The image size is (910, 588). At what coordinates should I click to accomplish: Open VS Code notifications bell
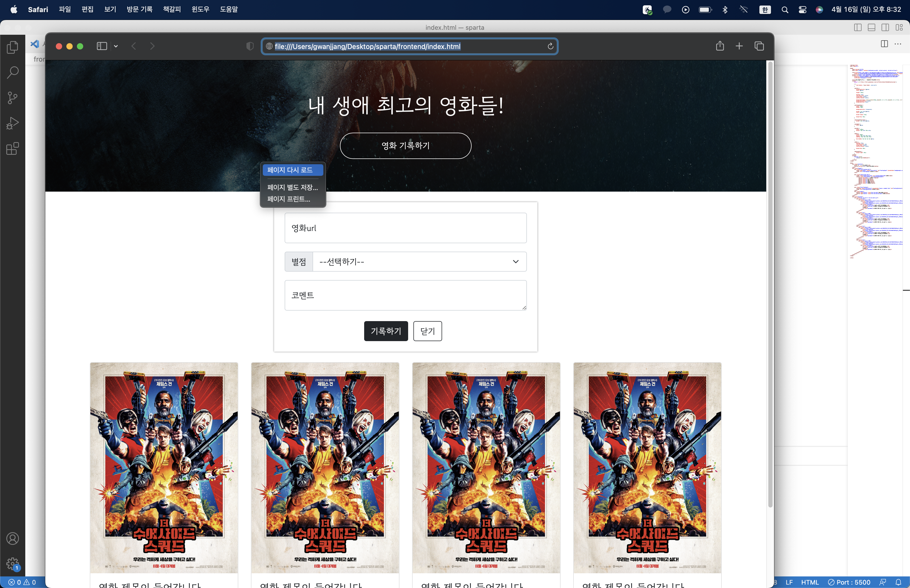(x=898, y=582)
